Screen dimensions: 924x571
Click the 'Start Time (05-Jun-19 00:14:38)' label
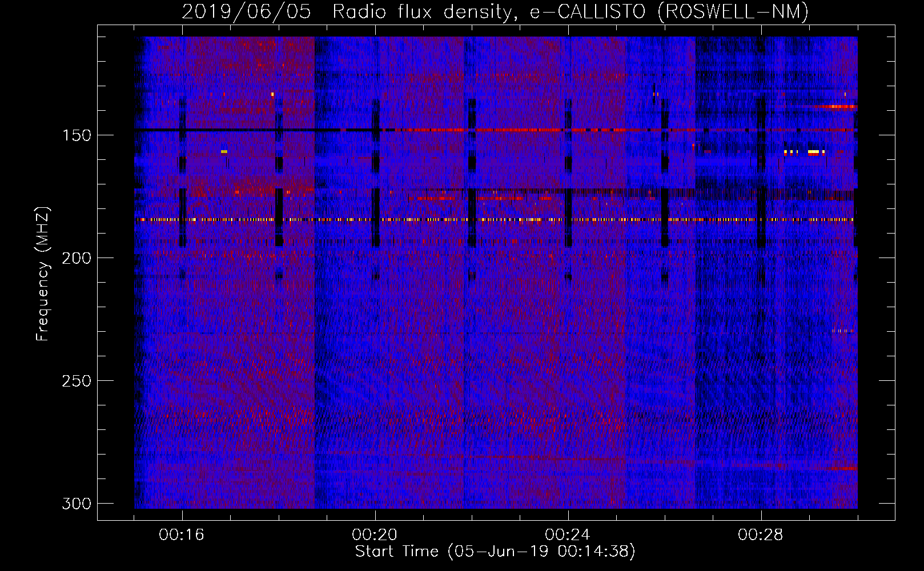tap(495, 552)
